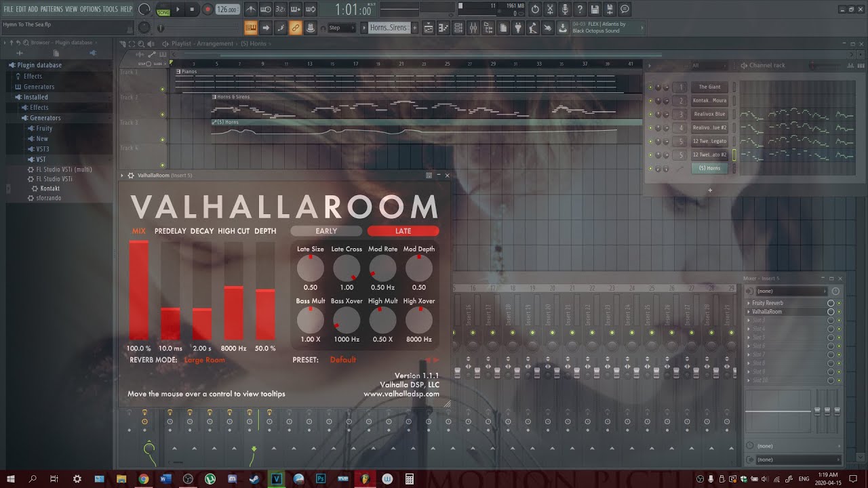Open the OPTIONS menu
Viewport: 868px width, 488px height.
90,9
